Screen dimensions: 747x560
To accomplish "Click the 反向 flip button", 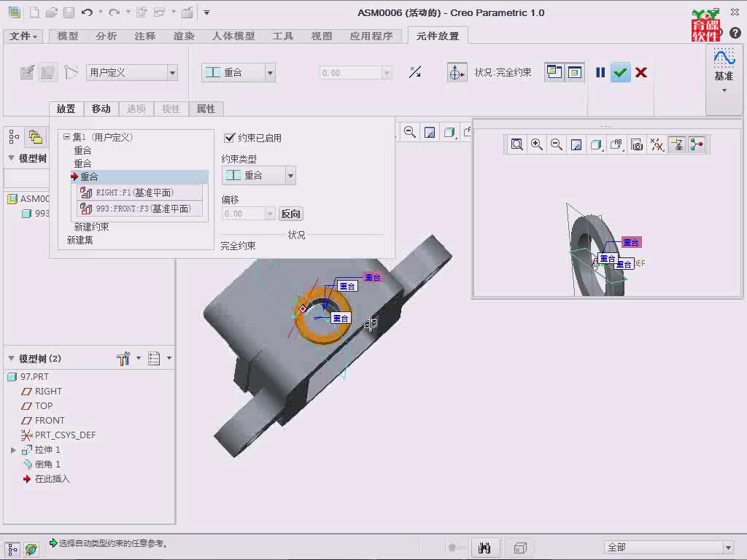I will [x=290, y=214].
